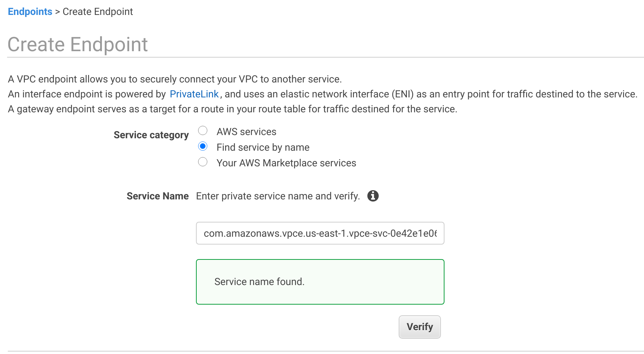Place cursor in the com.amazonaws.vpce text box
644x354 pixels.
320,233
